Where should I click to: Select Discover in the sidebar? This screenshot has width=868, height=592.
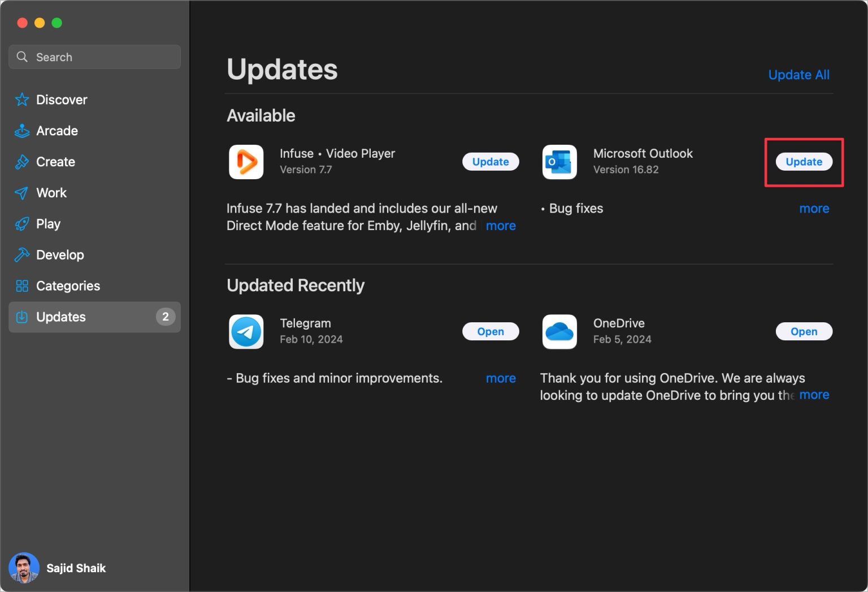[62, 100]
